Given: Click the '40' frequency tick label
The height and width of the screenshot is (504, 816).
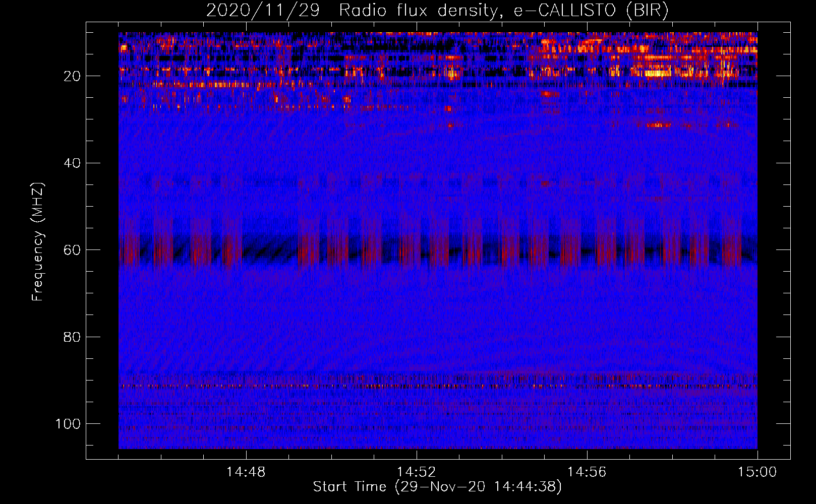Looking at the screenshot, I should pyautogui.click(x=72, y=163).
